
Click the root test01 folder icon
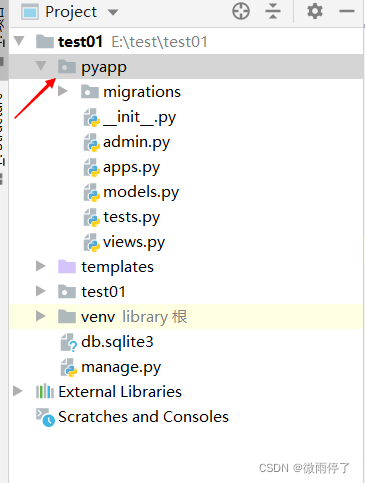45,41
